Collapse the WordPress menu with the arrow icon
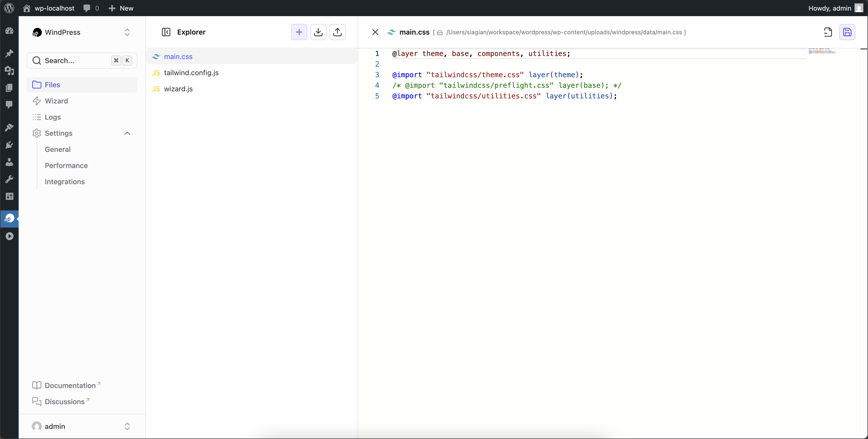Screen dimensions: 868x439 (9, 236)
